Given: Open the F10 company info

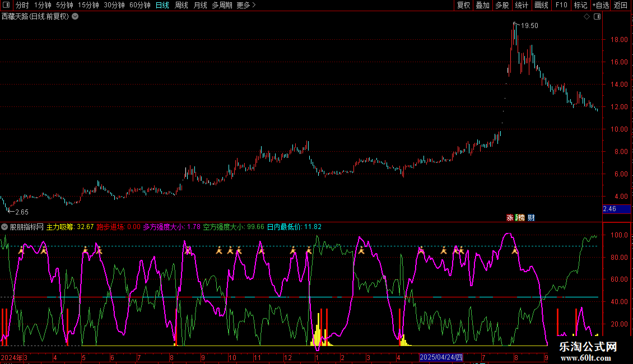Looking at the screenshot, I should (561, 6).
